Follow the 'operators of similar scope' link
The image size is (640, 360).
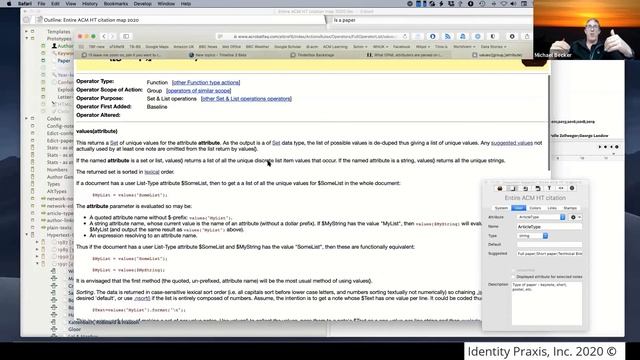pyautogui.click(x=198, y=91)
